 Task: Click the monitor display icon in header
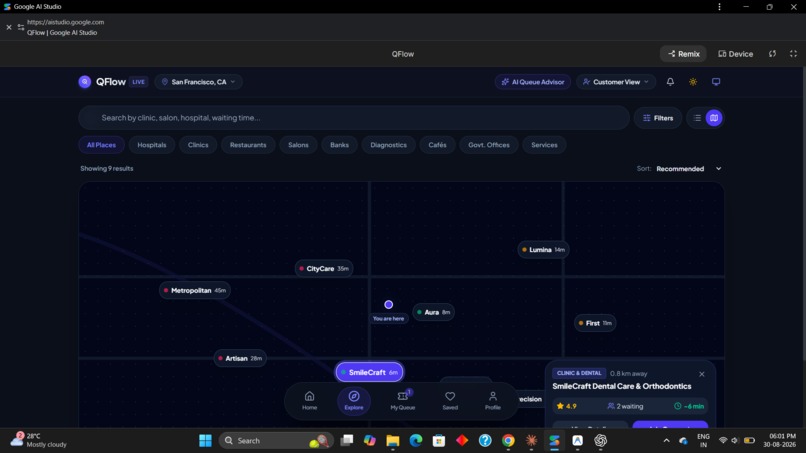click(716, 82)
